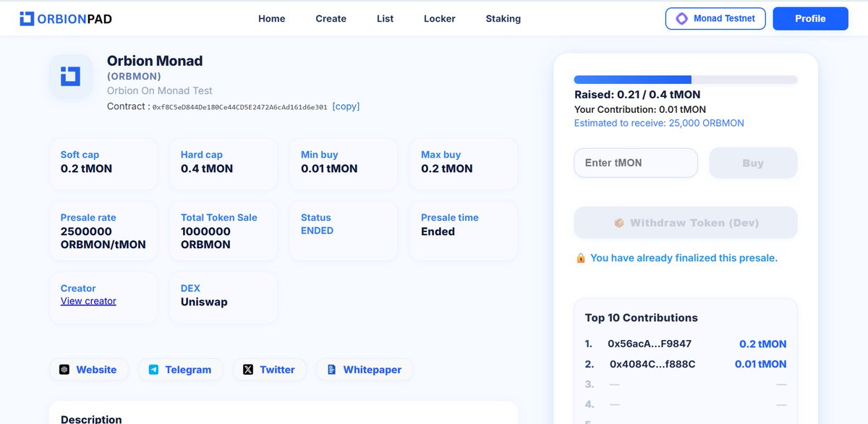Click the Orbion On Monad Test subtitle
Screen dimensions: 868x424
pyautogui.click(x=160, y=90)
